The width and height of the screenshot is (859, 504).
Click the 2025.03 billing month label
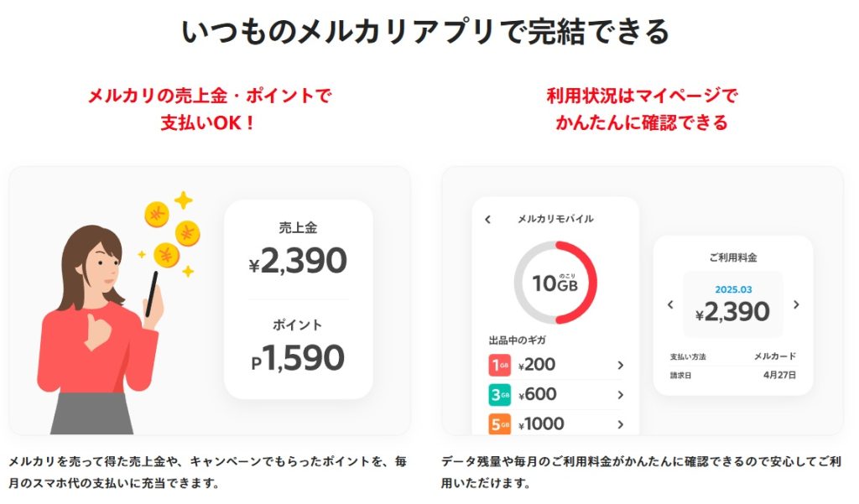coord(733,289)
